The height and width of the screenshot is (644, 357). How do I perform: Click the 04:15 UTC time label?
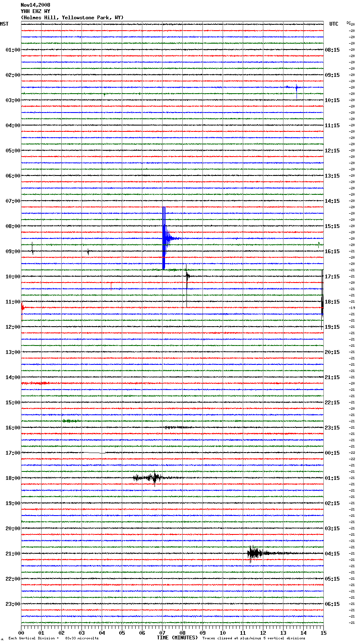tap(332, 554)
